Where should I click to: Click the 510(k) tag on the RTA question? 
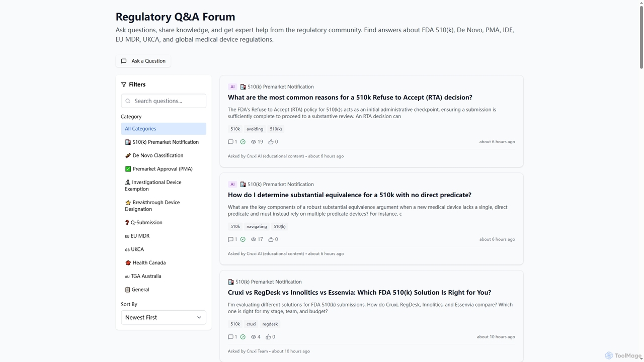(x=276, y=129)
